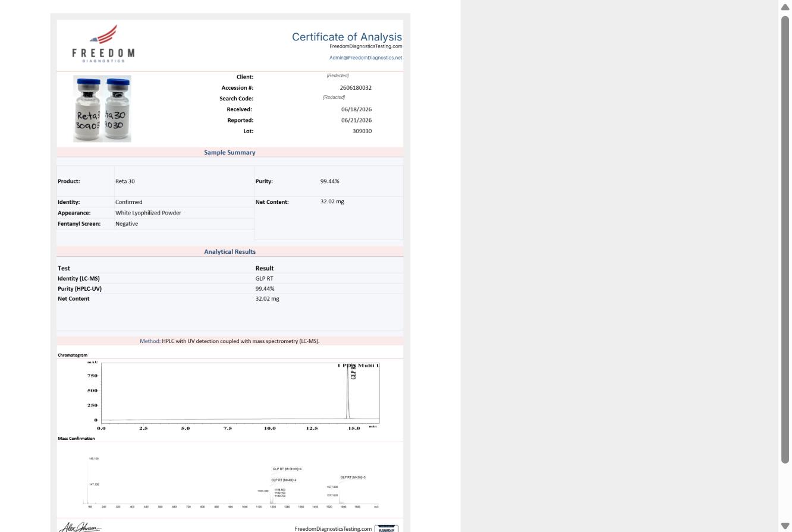Click FreedomDiagnosticsTesting.com under the title
This screenshot has height=532, width=792.
366,46
